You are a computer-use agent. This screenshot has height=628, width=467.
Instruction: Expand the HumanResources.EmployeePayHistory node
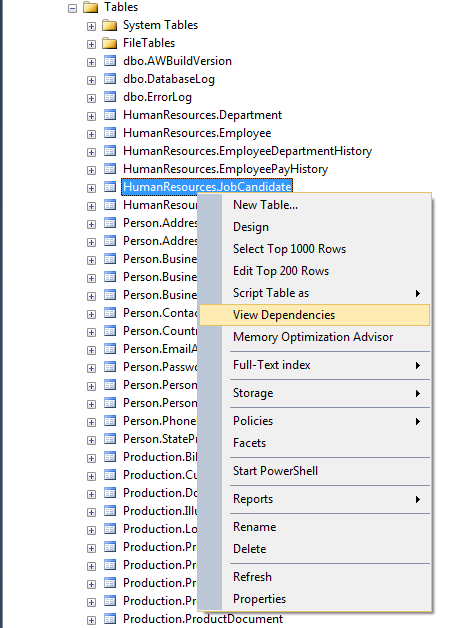click(x=91, y=170)
